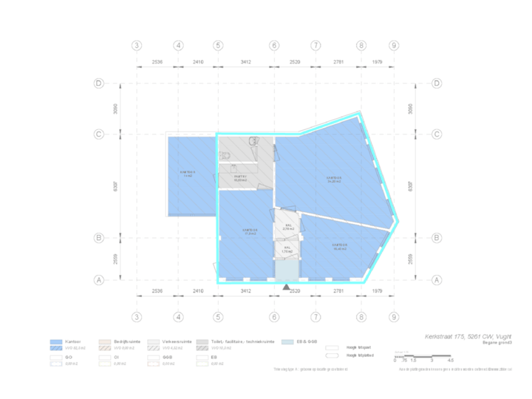
Task: Click the black entrance arrow below the plan
Action: pos(286,287)
